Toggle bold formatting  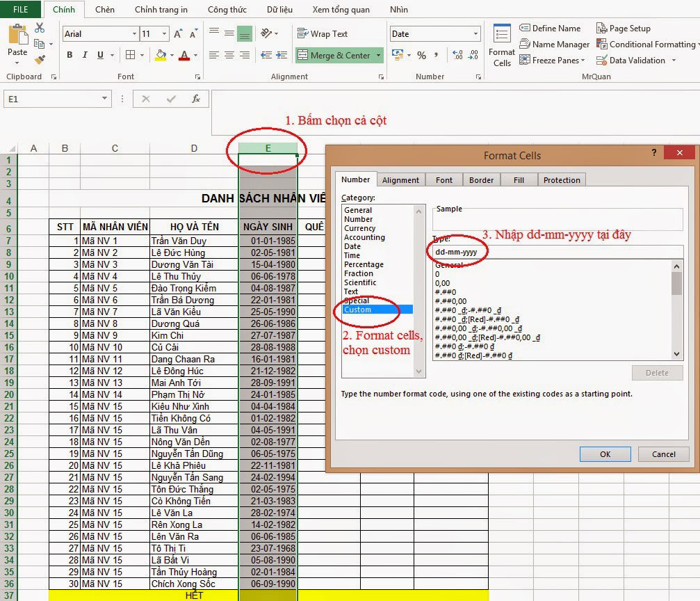pyautogui.click(x=69, y=54)
